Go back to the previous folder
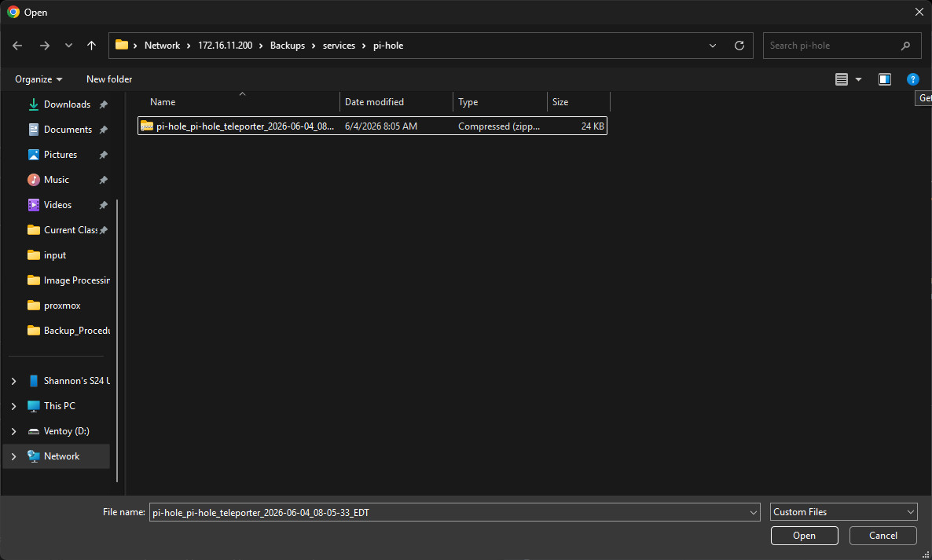 click(x=17, y=46)
